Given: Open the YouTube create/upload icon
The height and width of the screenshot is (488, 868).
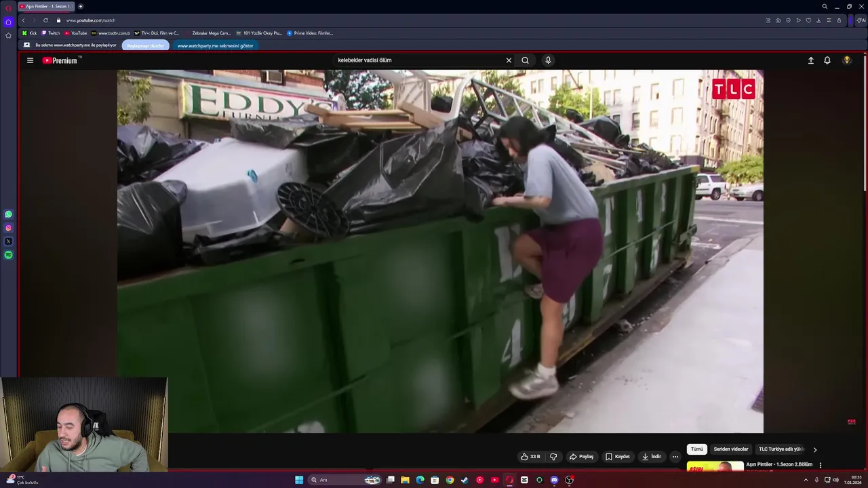Looking at the screenshot, I should [x=810, y=60].
